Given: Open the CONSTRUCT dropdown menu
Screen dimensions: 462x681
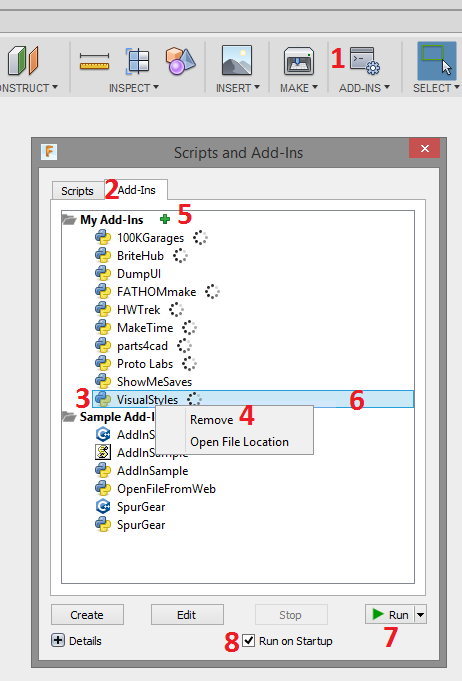Looking at the screenshot, I should pos(29,88).
